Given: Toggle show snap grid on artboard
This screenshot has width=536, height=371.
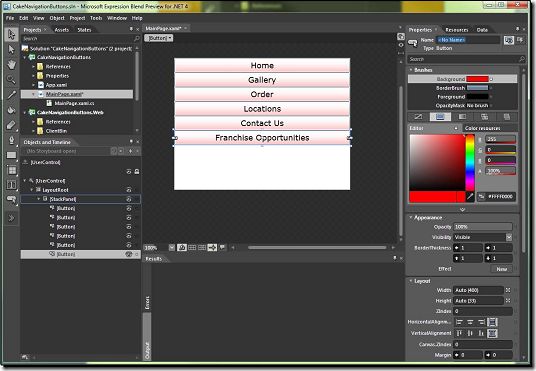Looking at the screenshot, I should coord(192,248).
